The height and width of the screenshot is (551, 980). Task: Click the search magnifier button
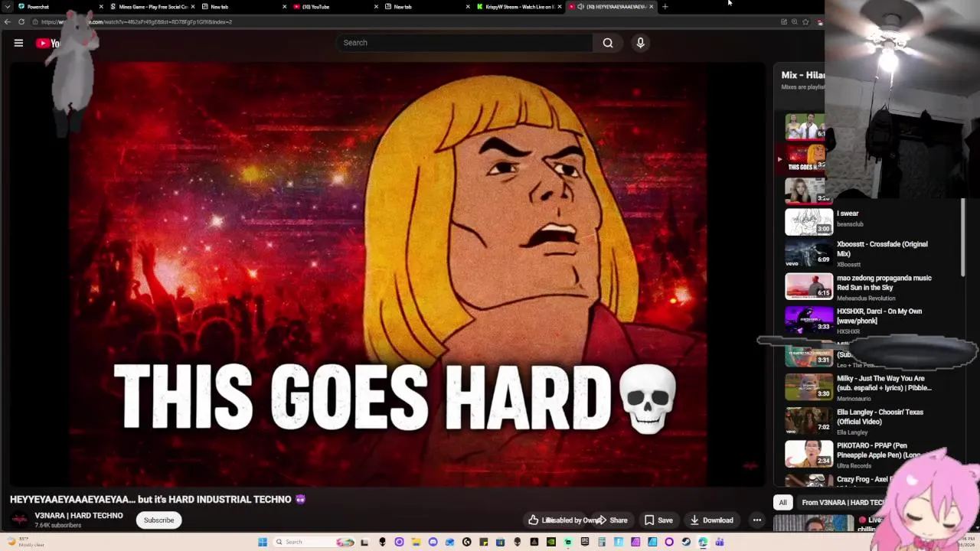(608, 43)
